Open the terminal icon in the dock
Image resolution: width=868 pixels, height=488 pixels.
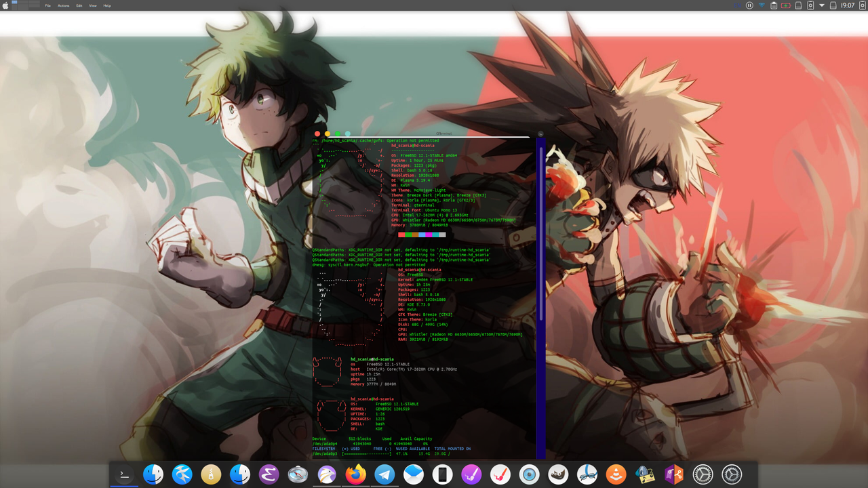tap(124, 474)
